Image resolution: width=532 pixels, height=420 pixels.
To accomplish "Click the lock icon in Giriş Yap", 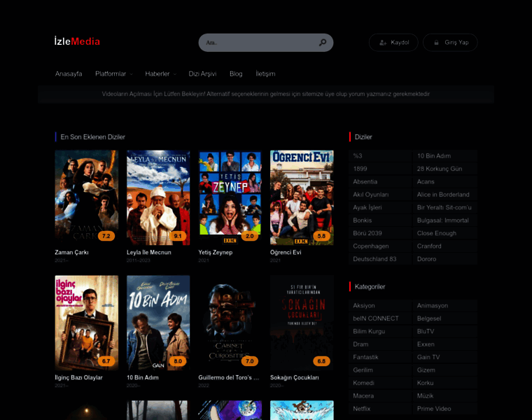I will 436,43.
